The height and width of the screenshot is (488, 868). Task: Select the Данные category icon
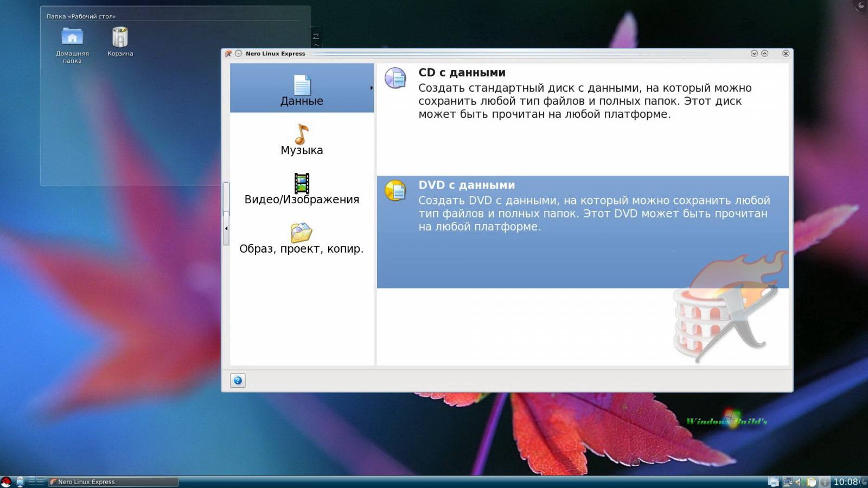[x=302, y=85]
